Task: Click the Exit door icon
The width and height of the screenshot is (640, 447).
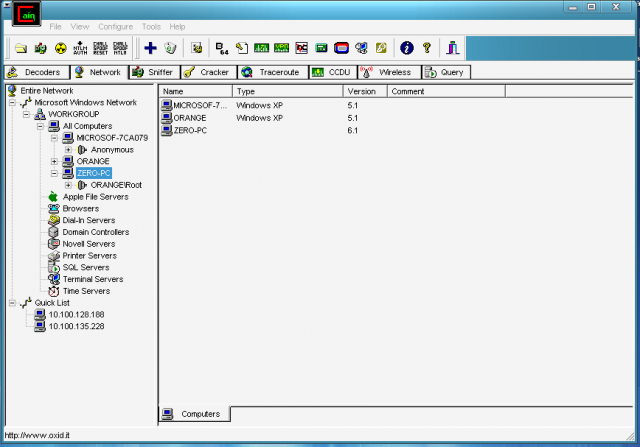Action: click(x=452, y=48)
